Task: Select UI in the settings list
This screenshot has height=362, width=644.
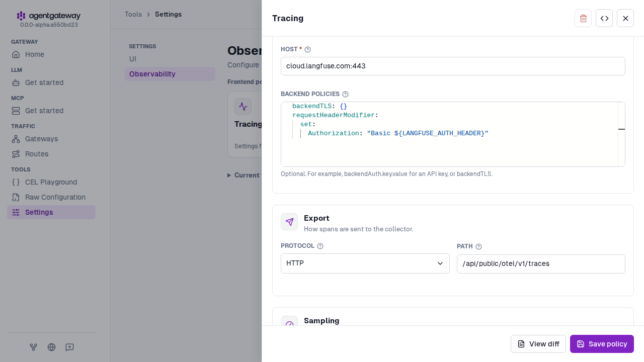Action: pos(170,59)
